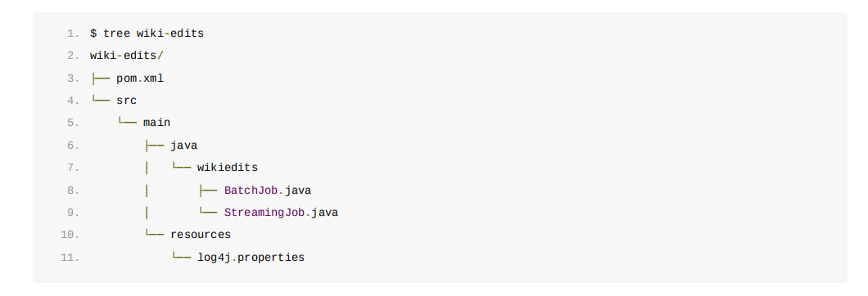Select BatchJob.java in the tree
Viewport: 868px width, 296px height.
pyautogui.click(x=268, y=191)
